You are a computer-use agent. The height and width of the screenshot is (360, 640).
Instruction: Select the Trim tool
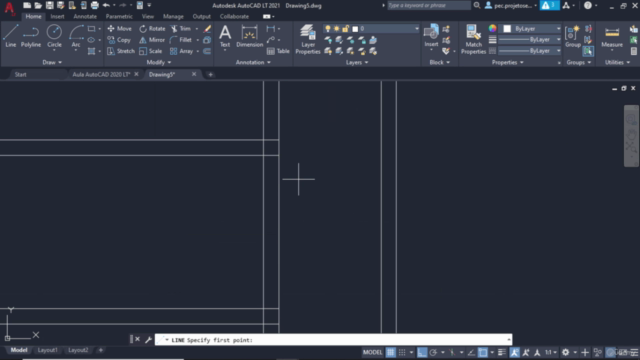[x=180, y=29]
